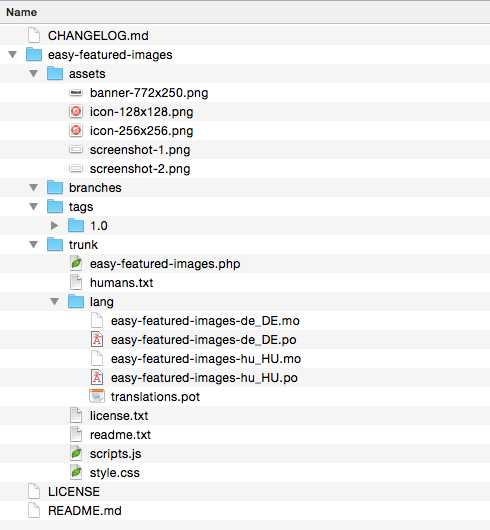Click the icon-256x256.png file icon

76,130
